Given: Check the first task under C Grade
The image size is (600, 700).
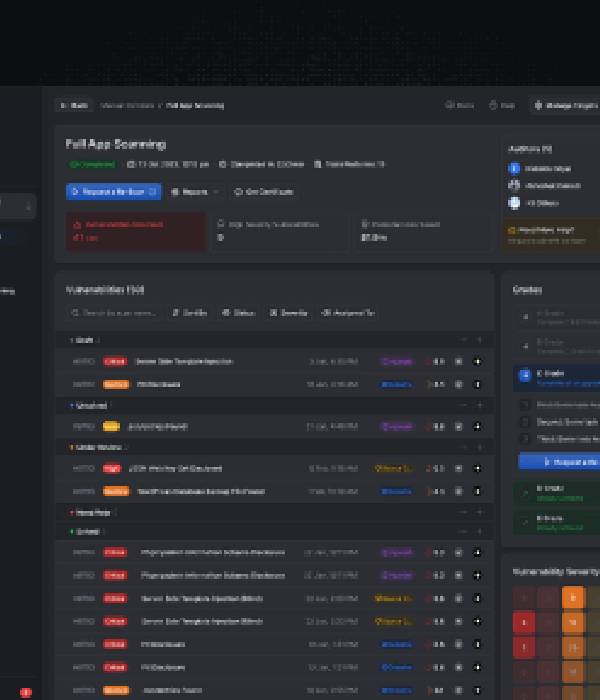Looking at the screenshot, I should 525,405.
